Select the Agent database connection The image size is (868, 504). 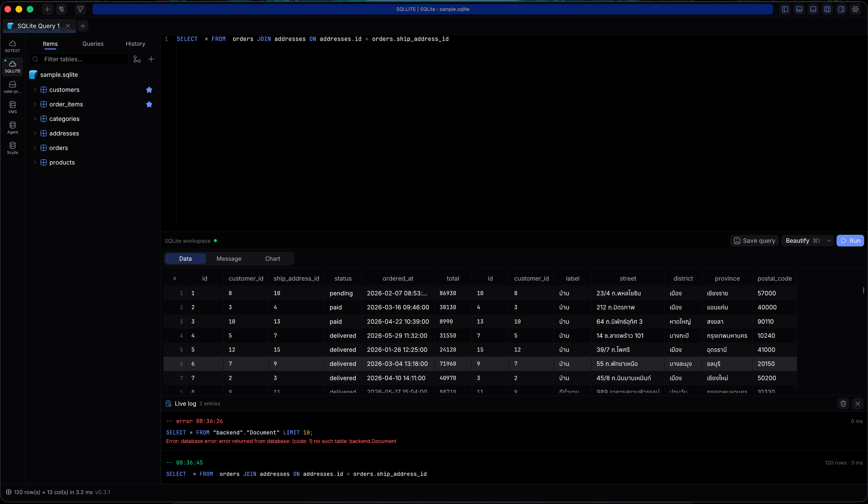(x=12, y=128)
